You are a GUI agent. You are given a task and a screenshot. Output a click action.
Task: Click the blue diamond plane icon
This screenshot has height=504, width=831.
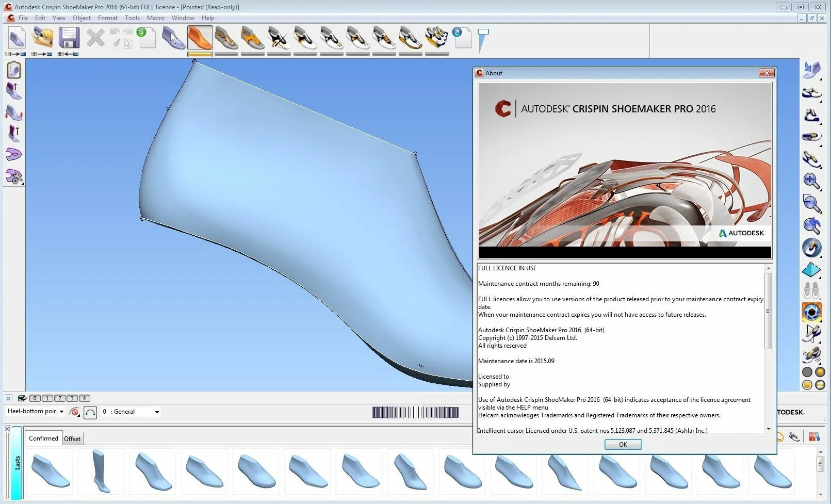(812, 269)
